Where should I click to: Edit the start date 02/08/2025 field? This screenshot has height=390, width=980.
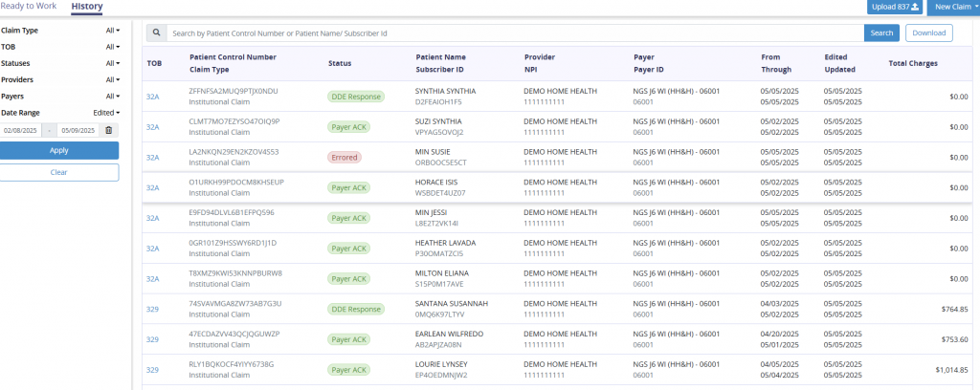pos(21,130)
